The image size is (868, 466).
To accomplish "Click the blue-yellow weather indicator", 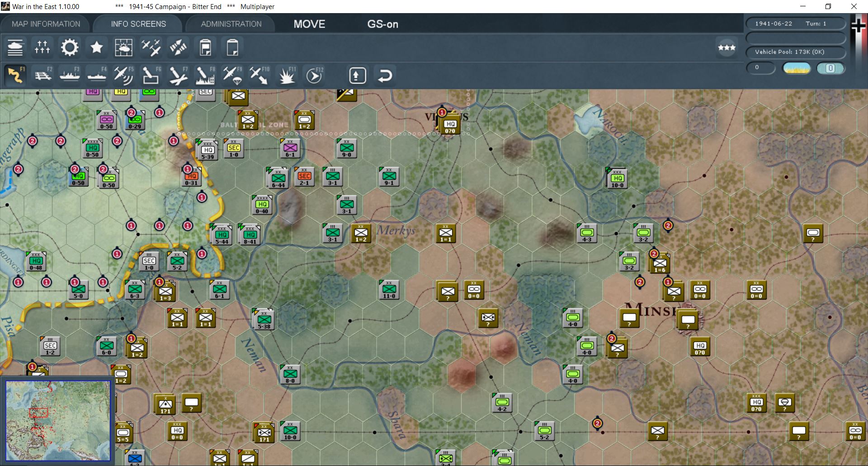I will [x=796, y=68].
